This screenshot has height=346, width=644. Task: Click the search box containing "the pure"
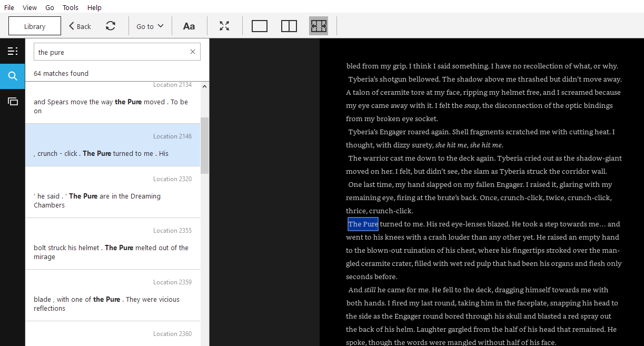[111, 52]
